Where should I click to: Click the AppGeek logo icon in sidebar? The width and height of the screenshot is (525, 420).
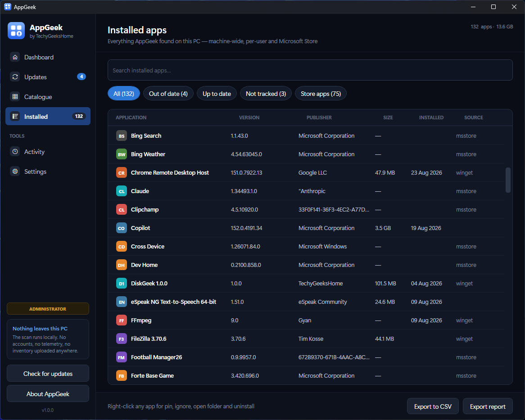pos(16,31)
